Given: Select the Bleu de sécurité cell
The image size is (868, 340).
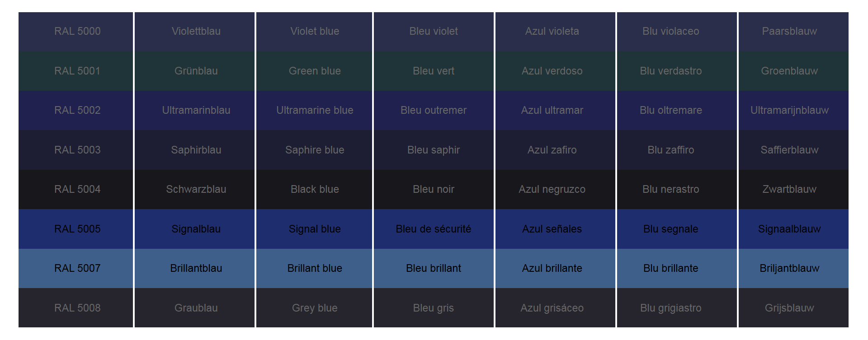Looking at the screenshot, I should 433,229.
